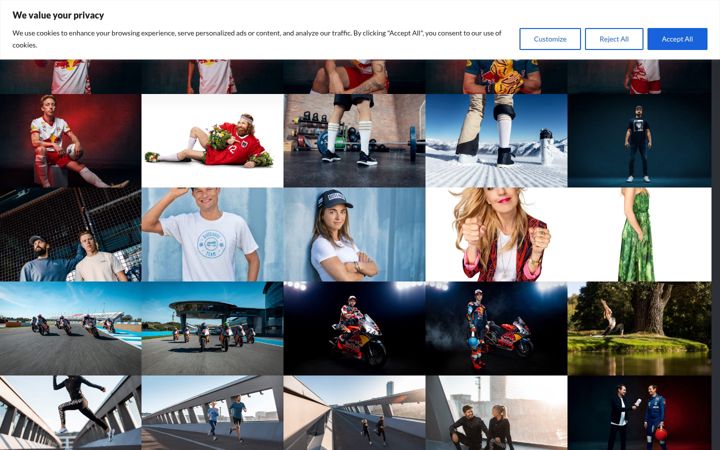Open photo of two men by wire fence

(x=70, y=234)
